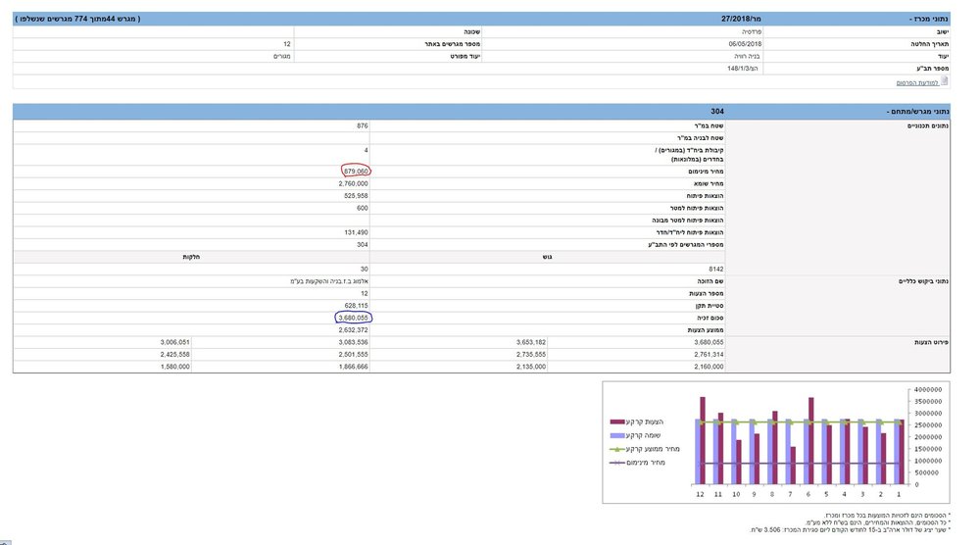The width and height of the screenshot is (980, 545).
Task: Select the שומה קרקע lavender legend swatch
Action: (x=616, y=435)
